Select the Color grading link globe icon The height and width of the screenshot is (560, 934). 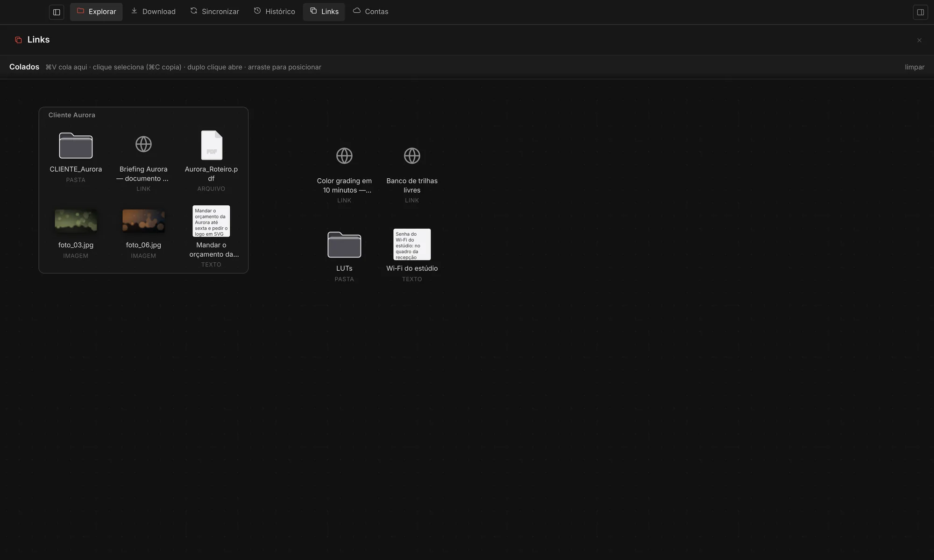pos(344,156)
